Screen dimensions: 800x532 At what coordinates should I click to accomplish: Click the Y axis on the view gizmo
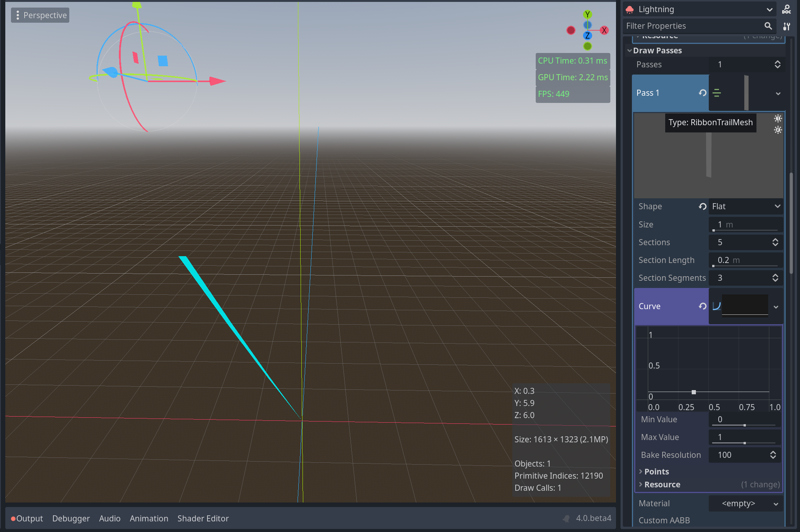coord(587,14)
